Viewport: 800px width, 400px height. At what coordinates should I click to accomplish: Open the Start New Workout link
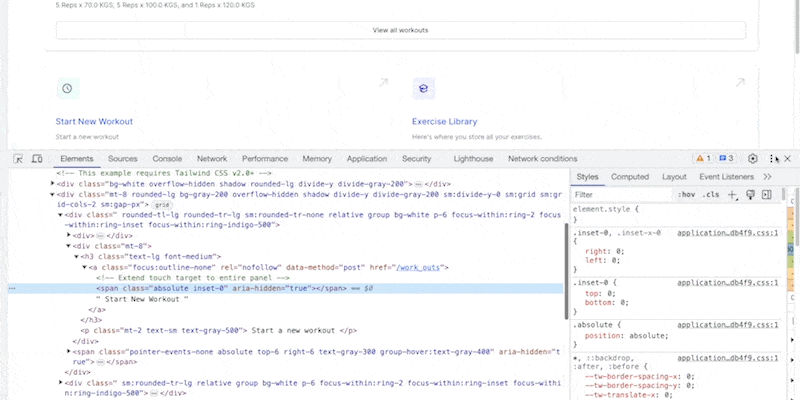click(94, 121)
